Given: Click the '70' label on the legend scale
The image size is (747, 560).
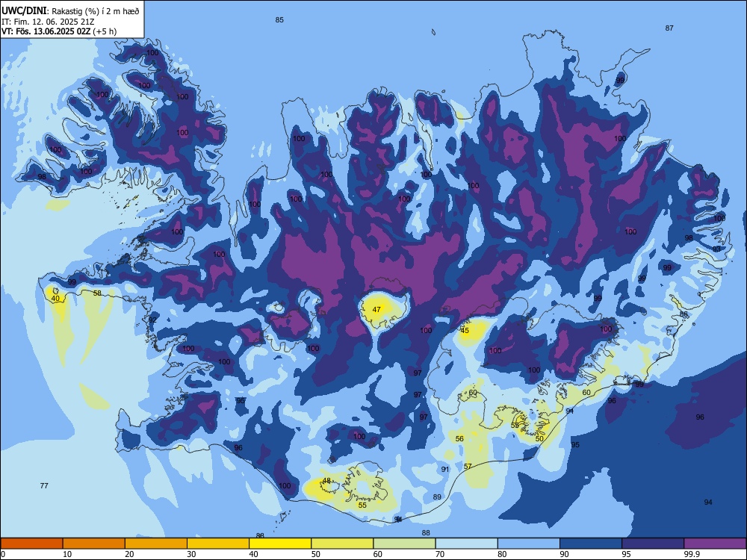Looking at the screenshot, I should click(x=440, y=554).
